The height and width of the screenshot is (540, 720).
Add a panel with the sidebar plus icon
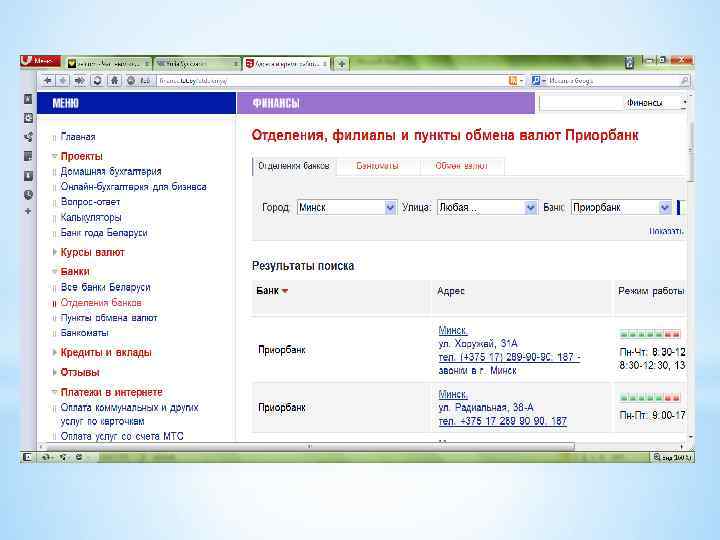point(28,211)
